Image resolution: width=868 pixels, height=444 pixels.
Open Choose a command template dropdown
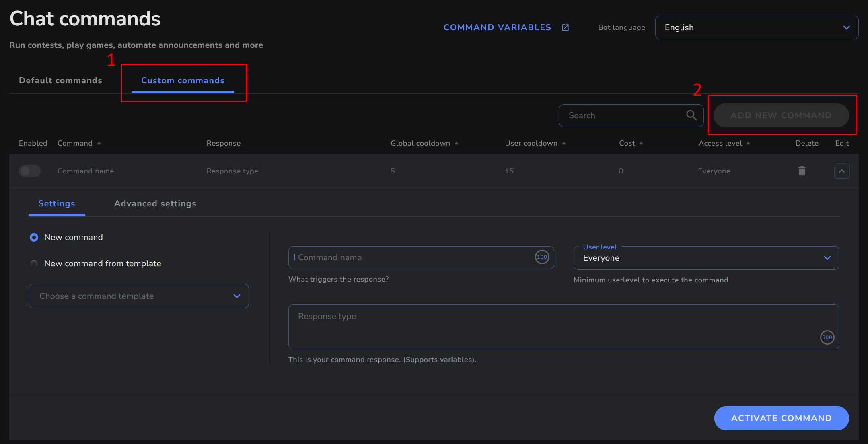[138, 296]
